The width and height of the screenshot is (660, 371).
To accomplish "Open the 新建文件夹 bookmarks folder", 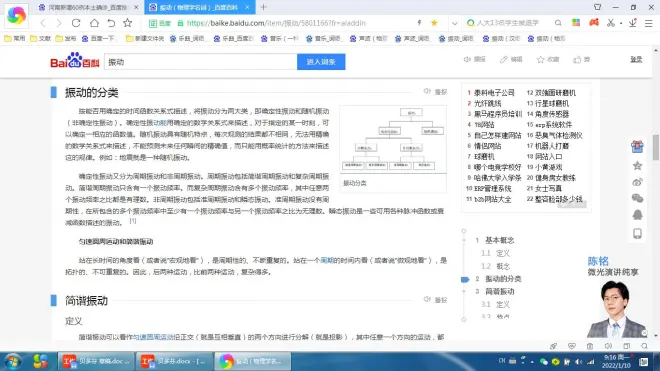I will [x=145, y=38].
